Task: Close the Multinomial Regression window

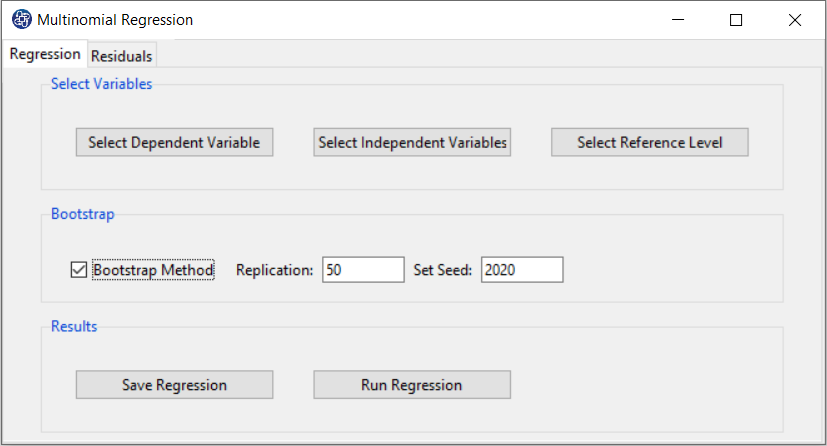Action: (794, 20)
